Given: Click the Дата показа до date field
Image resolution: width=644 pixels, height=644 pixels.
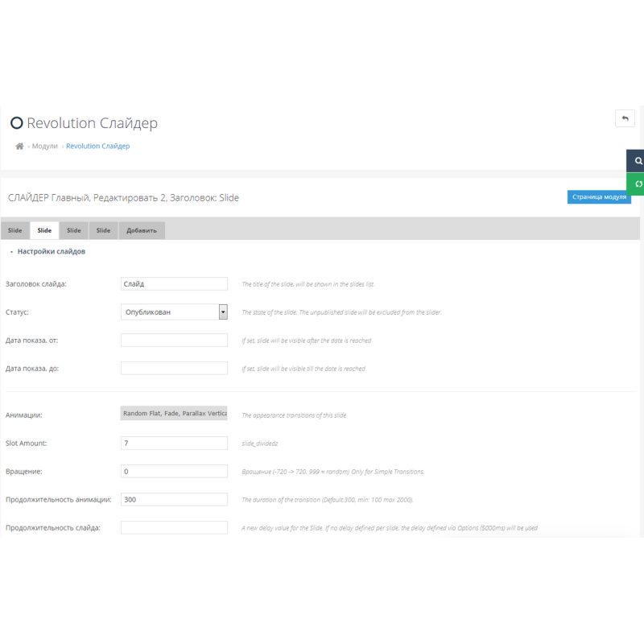Looking at the screenshot, I should [x=174, y=368].
